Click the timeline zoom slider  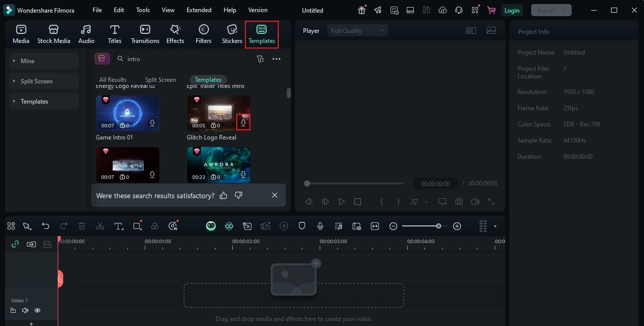point(425,226)
